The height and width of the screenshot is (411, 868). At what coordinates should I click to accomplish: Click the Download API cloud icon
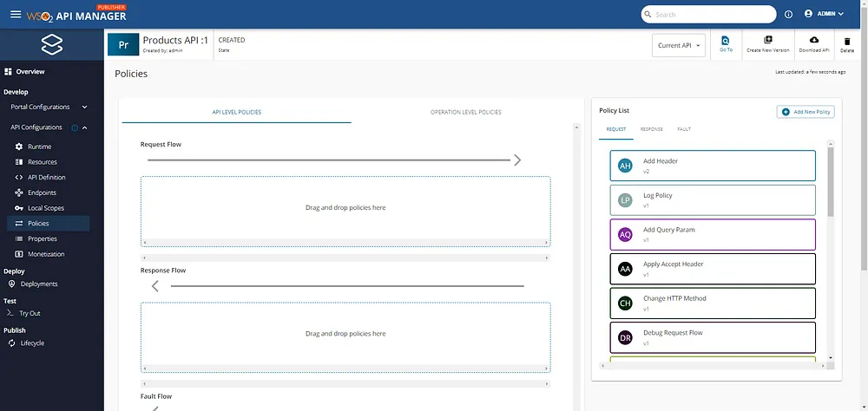pos(814,40)
